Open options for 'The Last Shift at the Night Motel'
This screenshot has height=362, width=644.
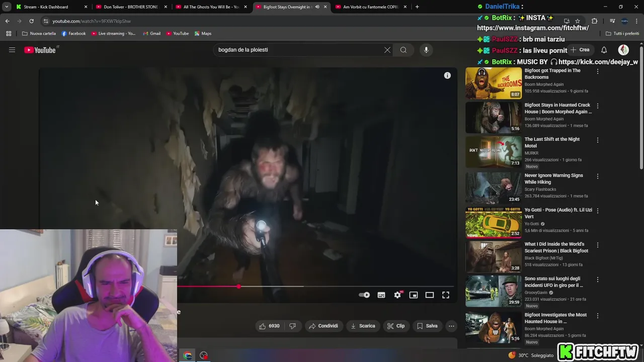coord(598,140)
